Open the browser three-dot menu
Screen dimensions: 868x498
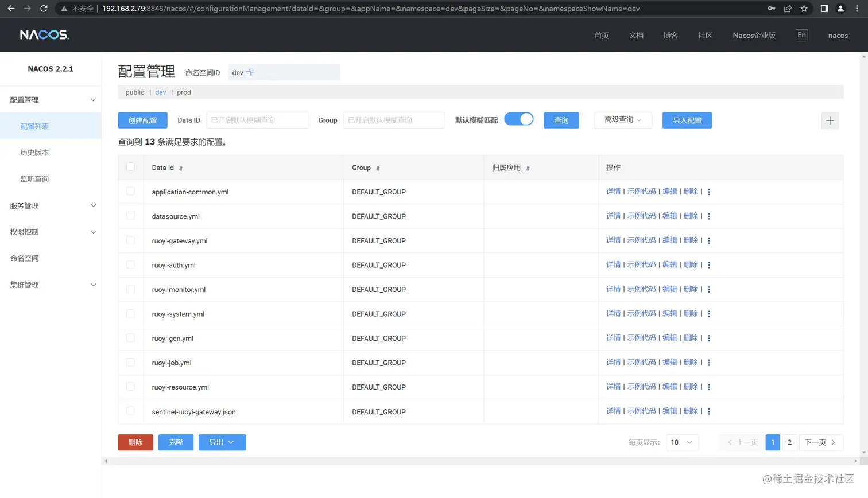point(857,9)
